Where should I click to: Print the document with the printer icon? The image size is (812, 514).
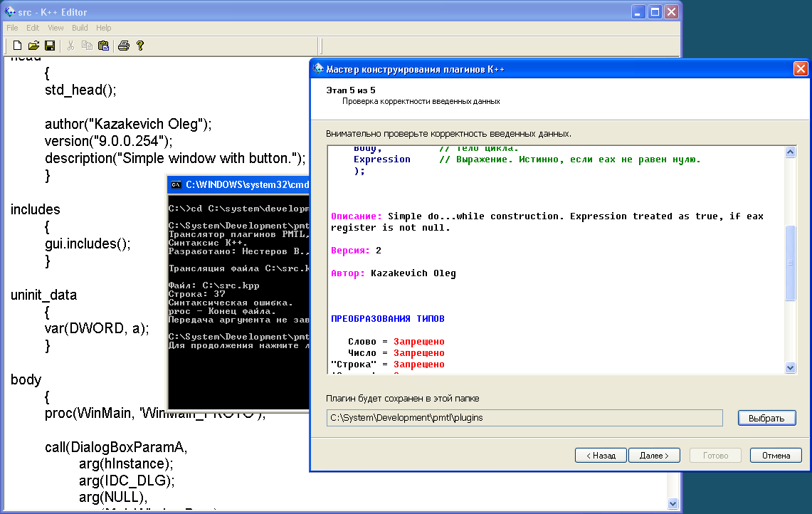pos(124,46)
